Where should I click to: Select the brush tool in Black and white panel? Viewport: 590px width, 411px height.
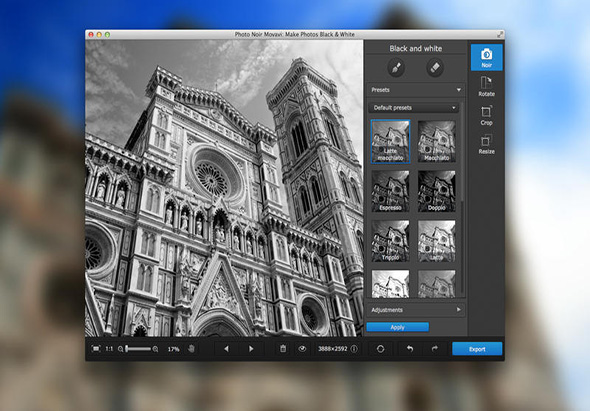[x=396, y=68]
